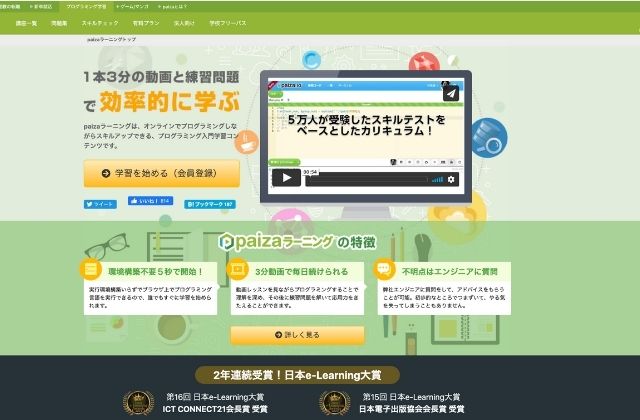The height and width of the screenshot is (420, 640).
Task: Click 日本電子出版協会会長賞 受賞 text
Action: coord(411,409)
